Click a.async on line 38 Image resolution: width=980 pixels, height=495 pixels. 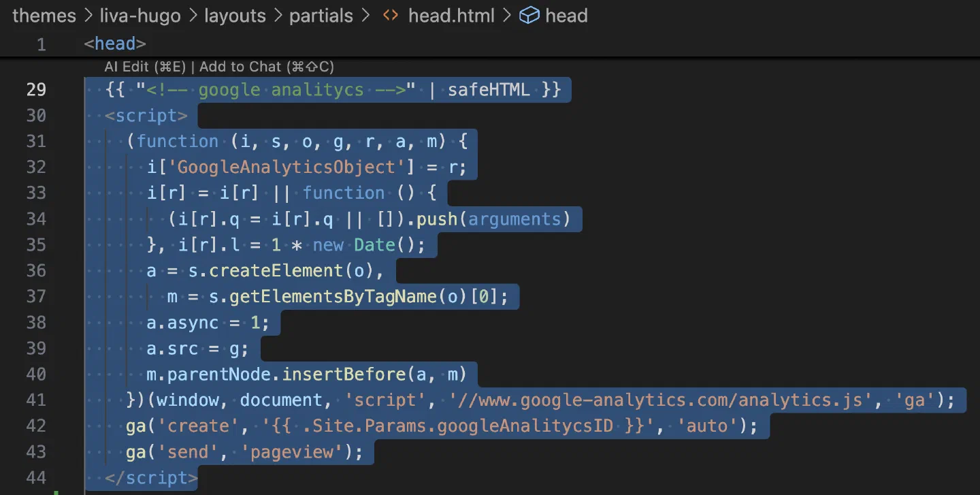(x=182, y=322)
